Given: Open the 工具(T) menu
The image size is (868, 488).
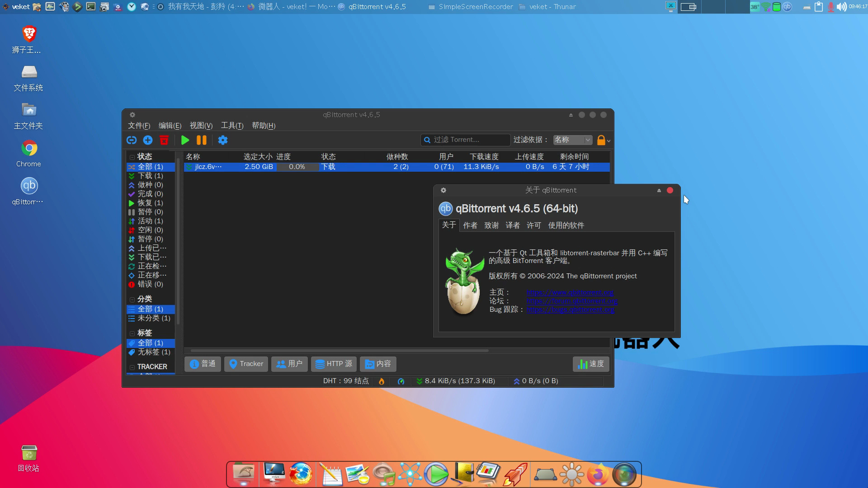Looking at the screenshot, I should 232,126.
